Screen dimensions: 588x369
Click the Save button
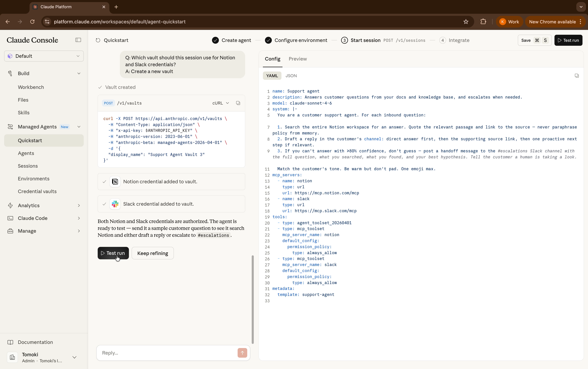[x=534, y=40]
